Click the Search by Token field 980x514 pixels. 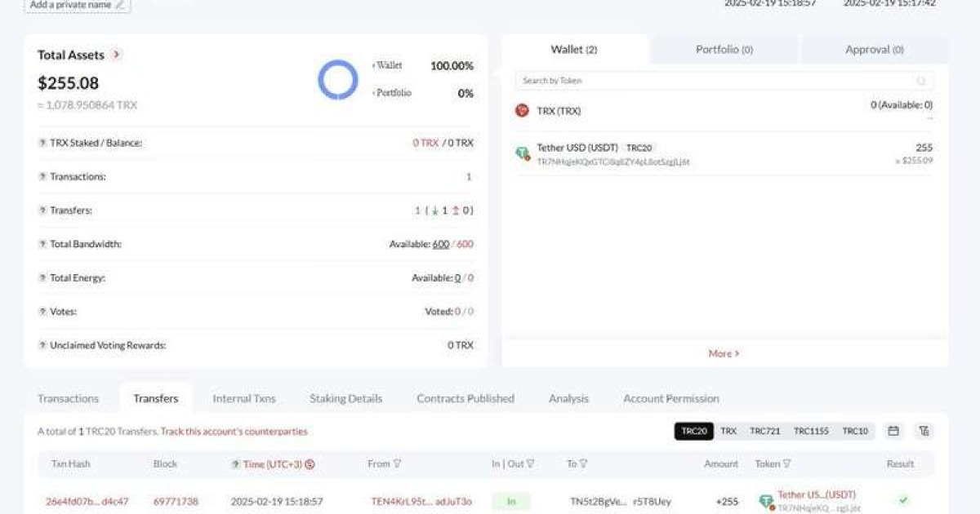(x=725, y=81)
